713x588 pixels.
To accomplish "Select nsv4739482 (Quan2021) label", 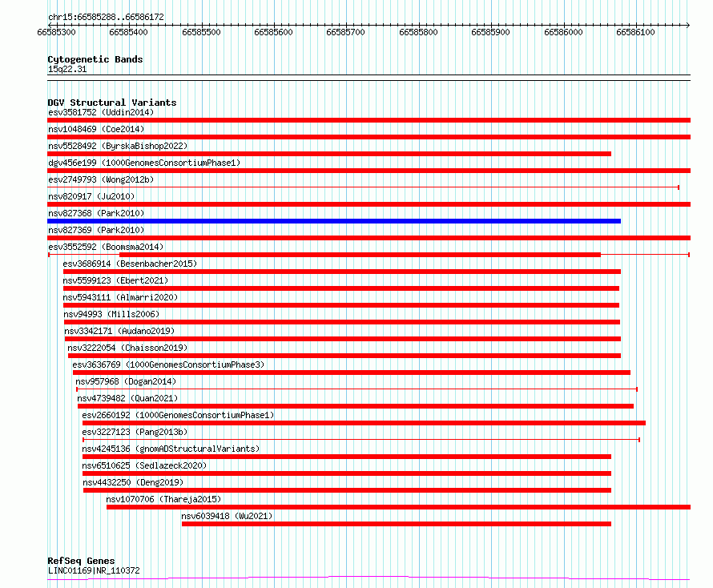I will coord(127,398).
